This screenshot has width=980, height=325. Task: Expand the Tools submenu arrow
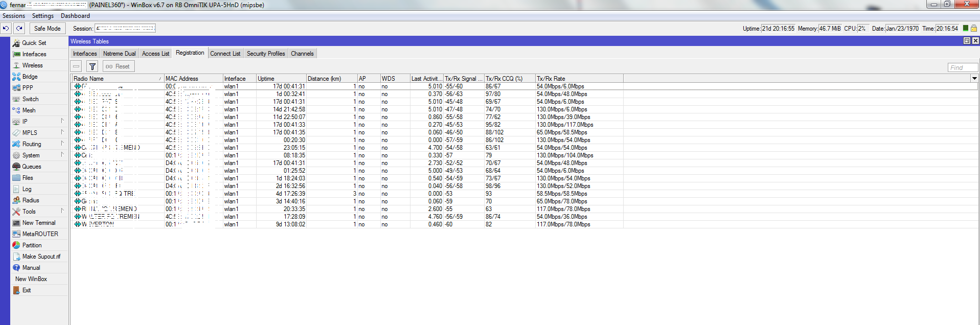point(62,211)
